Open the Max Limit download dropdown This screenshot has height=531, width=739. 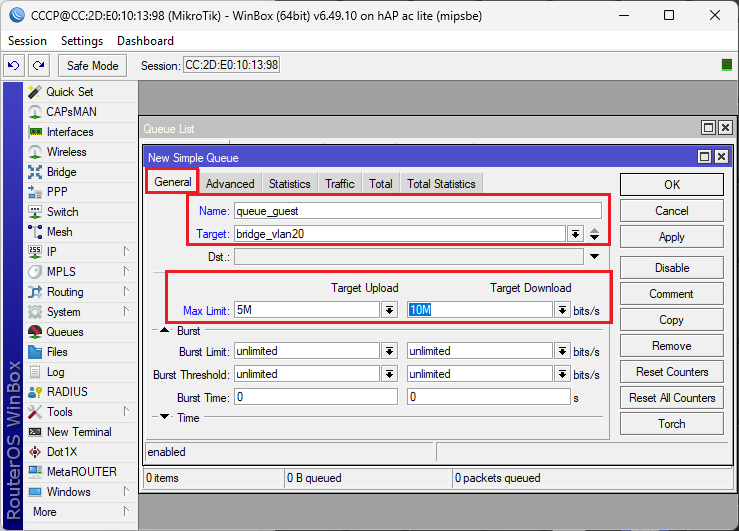tap(562, 310)
